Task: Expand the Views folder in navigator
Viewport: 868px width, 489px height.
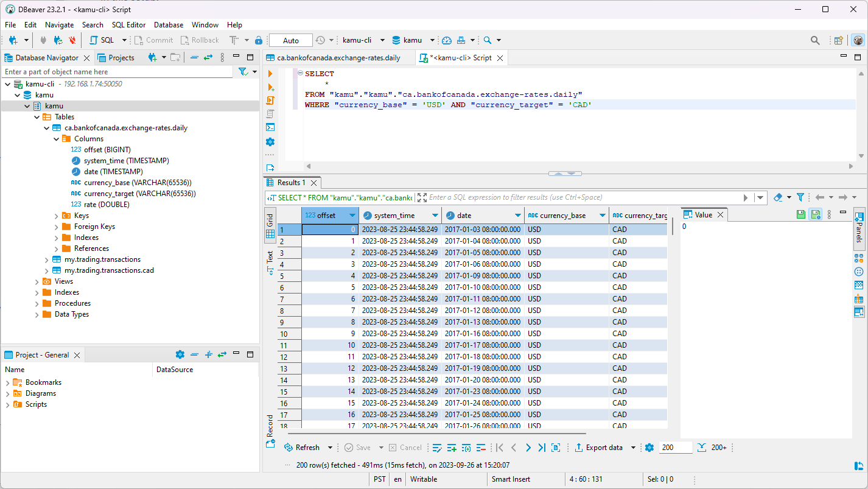Action: 37,281
